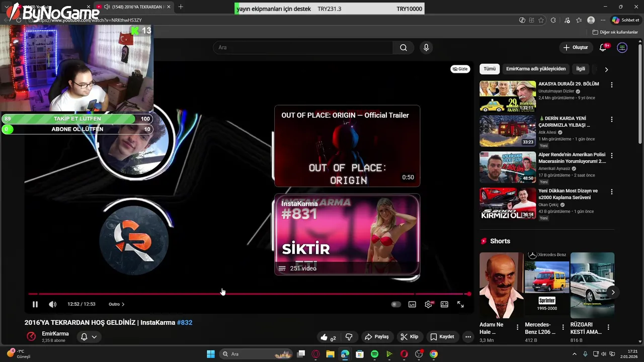Viewport: 644px width, 362px height.
Task: Open the EmirKarma channel avatar
Action: (x=31, y=337)
